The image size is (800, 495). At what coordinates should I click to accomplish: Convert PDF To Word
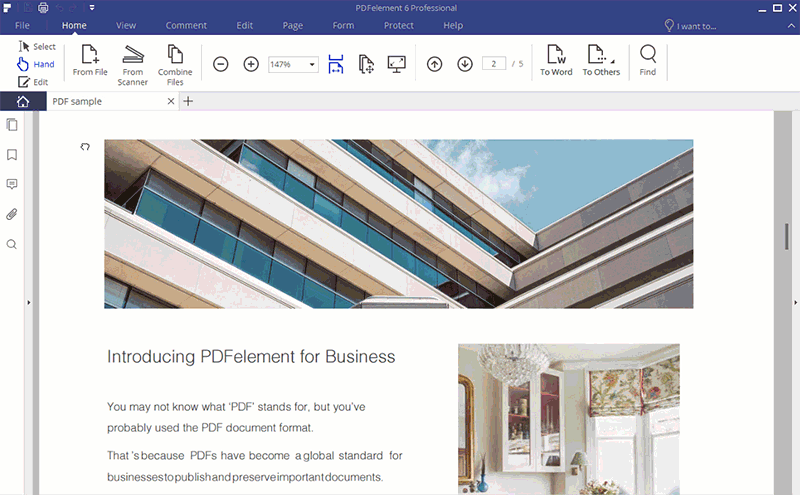[x=556, y=60]
